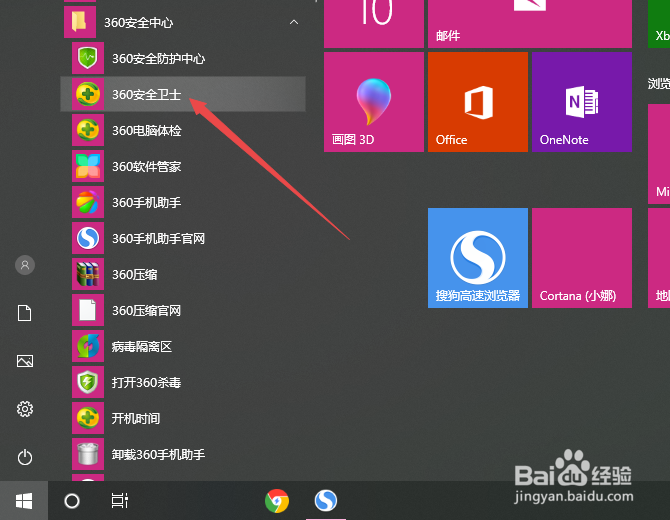Open the 邮件 mail tile

pyautogui.click(x=530, y=24)
